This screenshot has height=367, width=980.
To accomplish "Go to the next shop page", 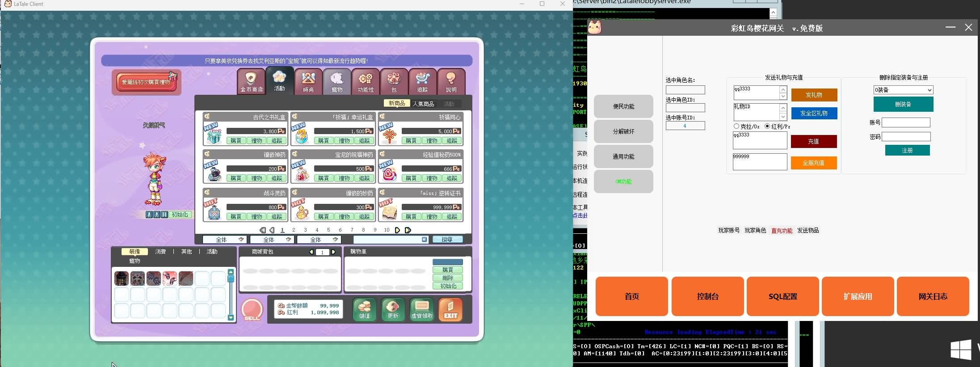I will 397,230.
